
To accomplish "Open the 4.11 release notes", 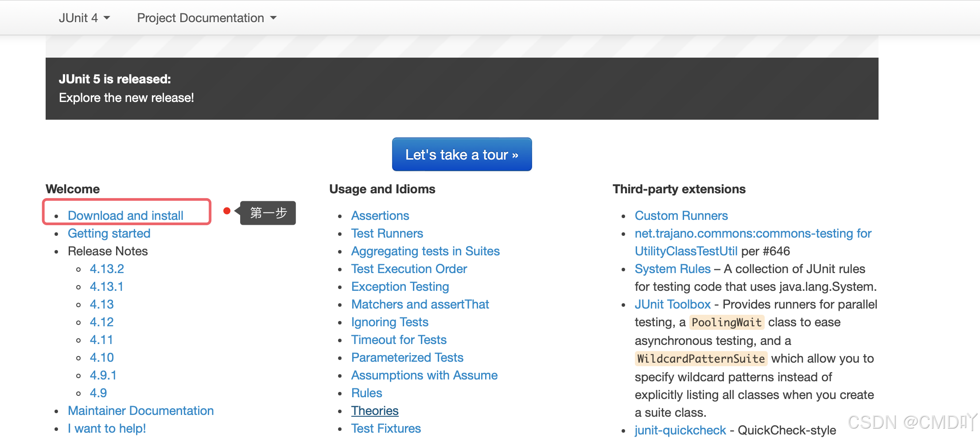I will 101,340.
